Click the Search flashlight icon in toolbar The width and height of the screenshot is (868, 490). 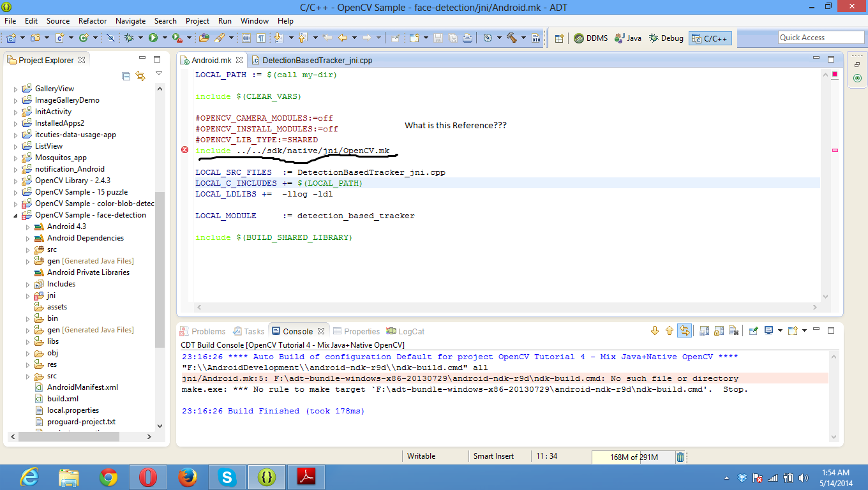coord(220,38)
